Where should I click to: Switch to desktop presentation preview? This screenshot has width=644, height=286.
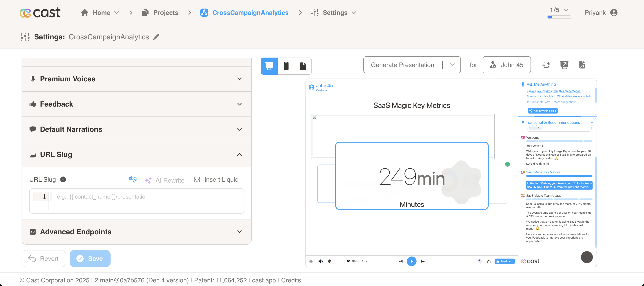click(x=269, y=66)
